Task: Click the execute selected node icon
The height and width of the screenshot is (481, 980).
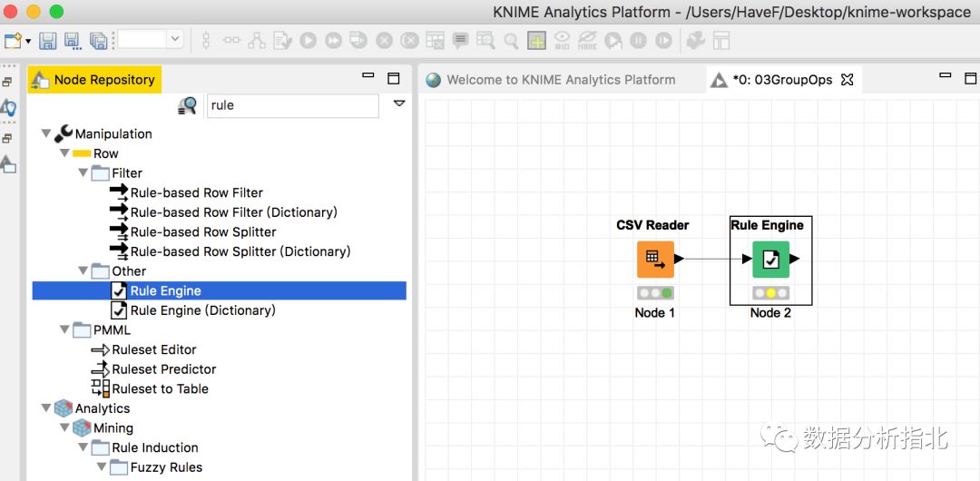Action: pyautogui.click(x=309, y=41)
